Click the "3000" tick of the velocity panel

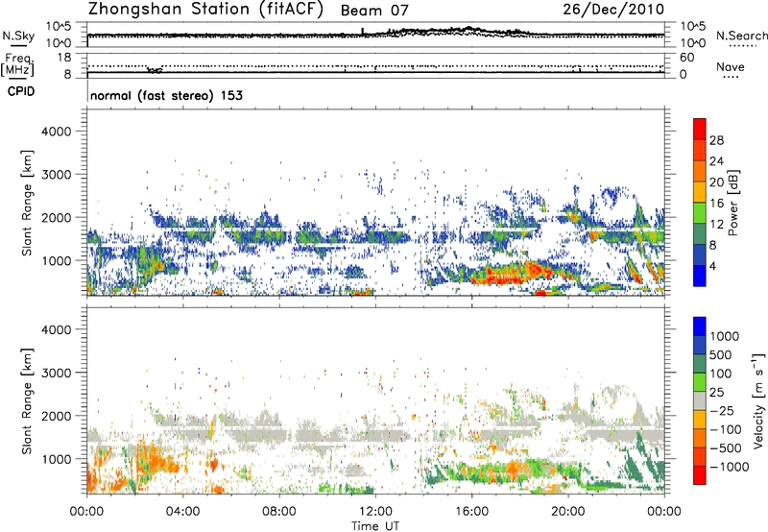click(x=56, y=373)
